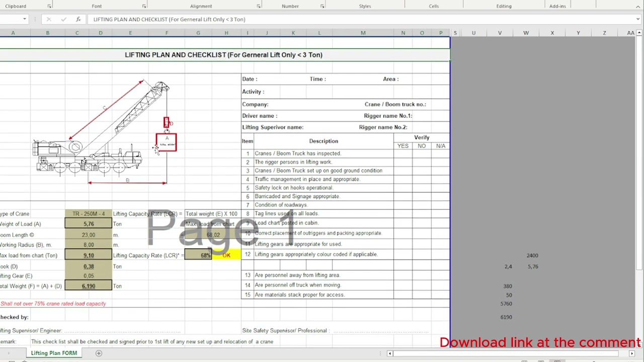Select the title cell LIFTING PLAN AND CHECKLIST
The height and width of the screenshot is (362, 644).
tap(224, 55)
